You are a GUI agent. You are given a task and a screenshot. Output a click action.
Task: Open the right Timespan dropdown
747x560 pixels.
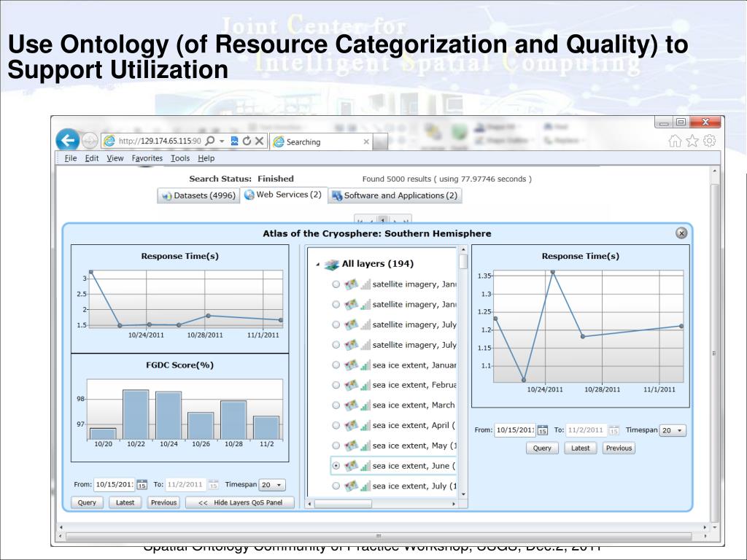coord(673,430)
